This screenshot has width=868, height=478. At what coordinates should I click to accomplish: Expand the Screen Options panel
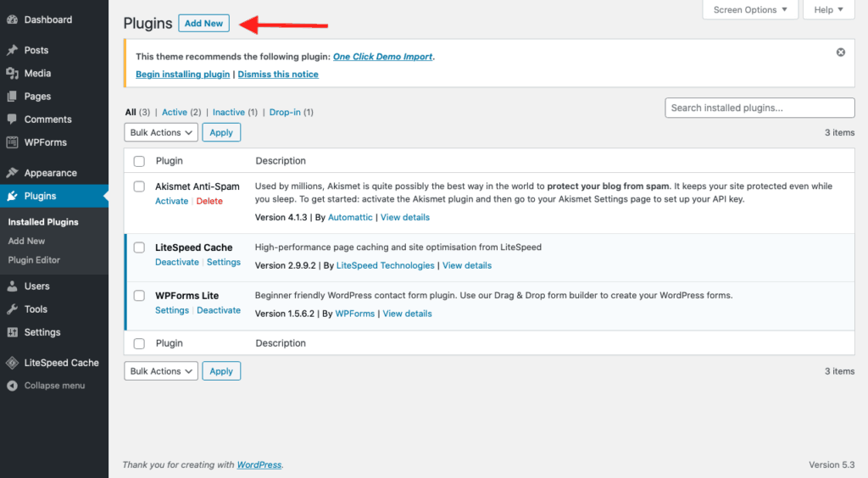[750, 10]
